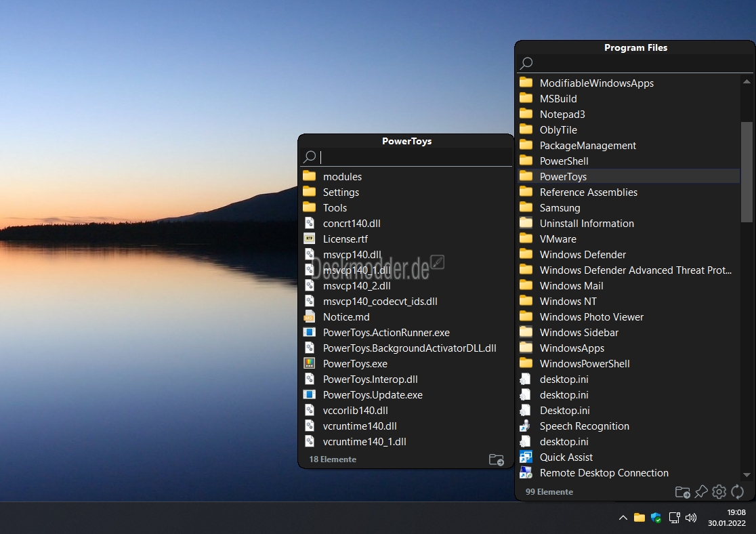The width and height of the screenshot is (756, 534).
Task: Open settings gear in Program Files panel
Action: (x=719, y=491)
